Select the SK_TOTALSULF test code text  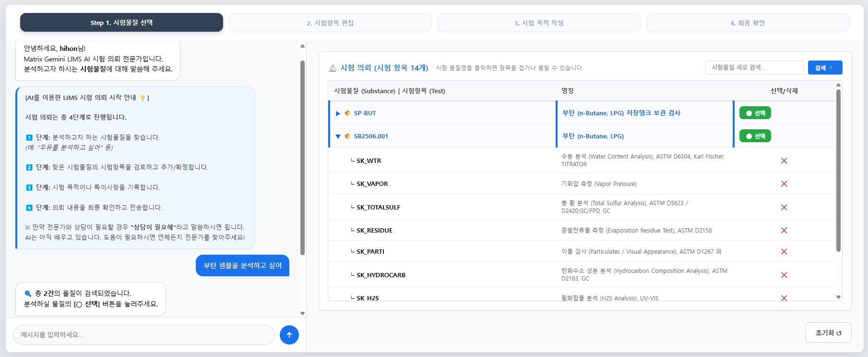378,208
